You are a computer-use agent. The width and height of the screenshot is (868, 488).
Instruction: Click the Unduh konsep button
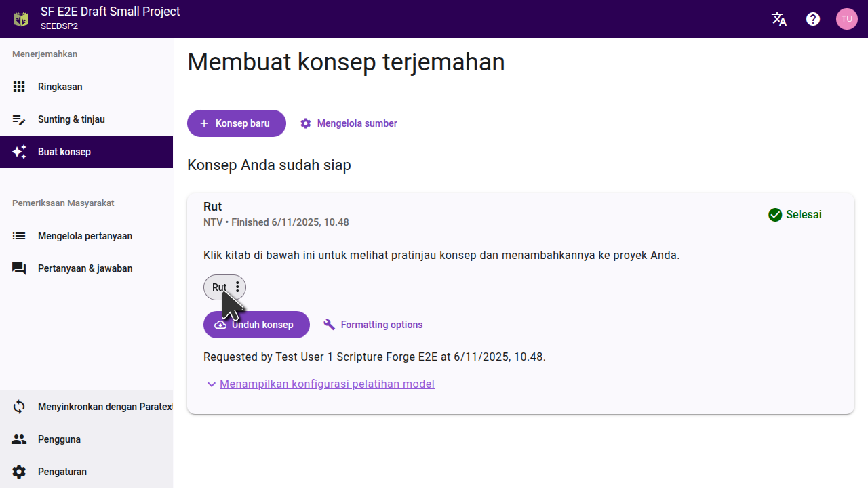point(256,325)
